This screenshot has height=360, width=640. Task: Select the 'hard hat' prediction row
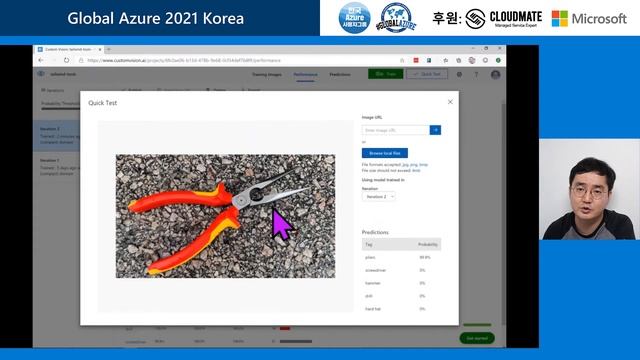pos(401,309)
